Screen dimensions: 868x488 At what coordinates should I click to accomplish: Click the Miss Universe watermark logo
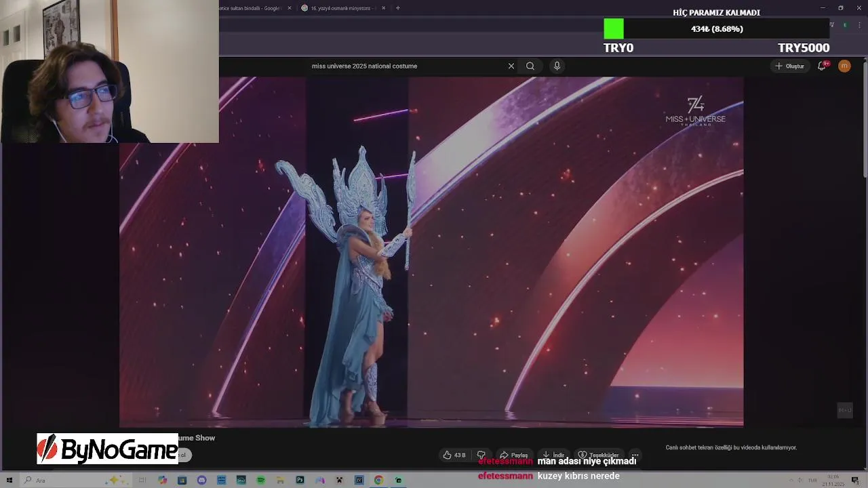pyautogui.click(x=695, y=111)
